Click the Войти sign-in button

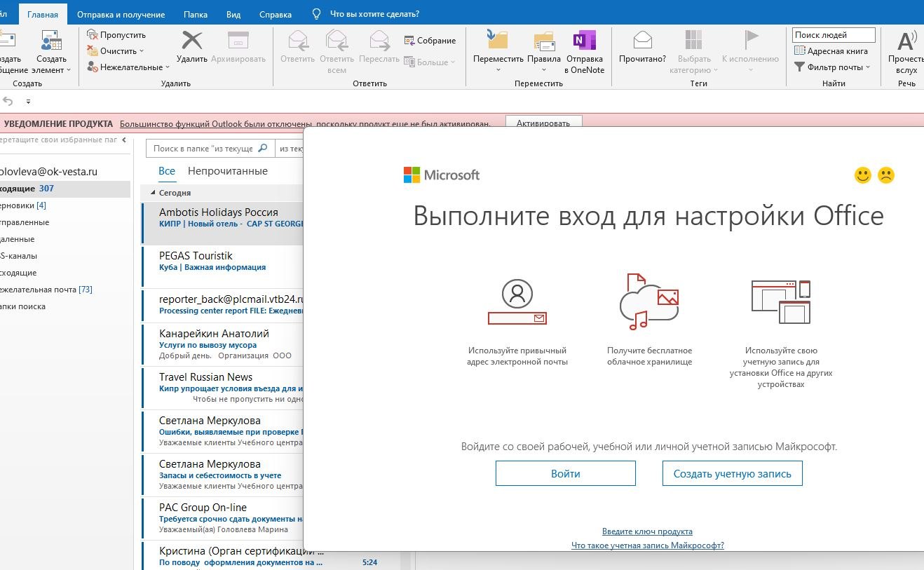click(x=565, y=473)
